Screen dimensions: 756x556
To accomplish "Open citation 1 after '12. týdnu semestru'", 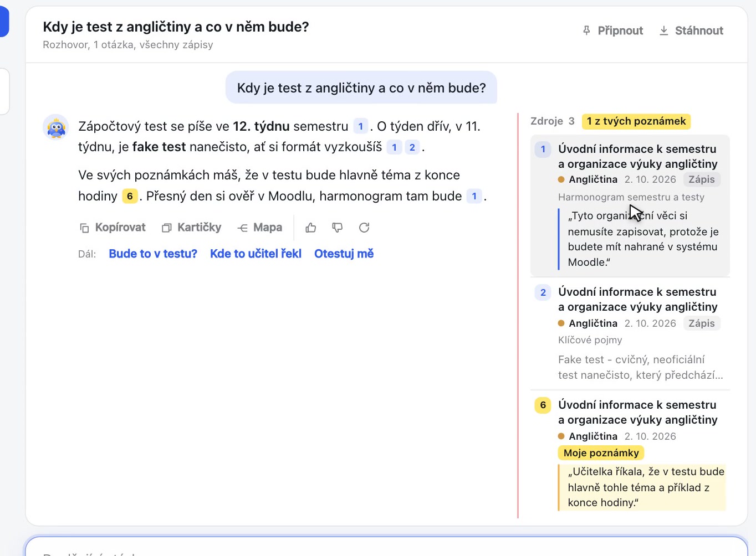I will (x=360, y=126).
